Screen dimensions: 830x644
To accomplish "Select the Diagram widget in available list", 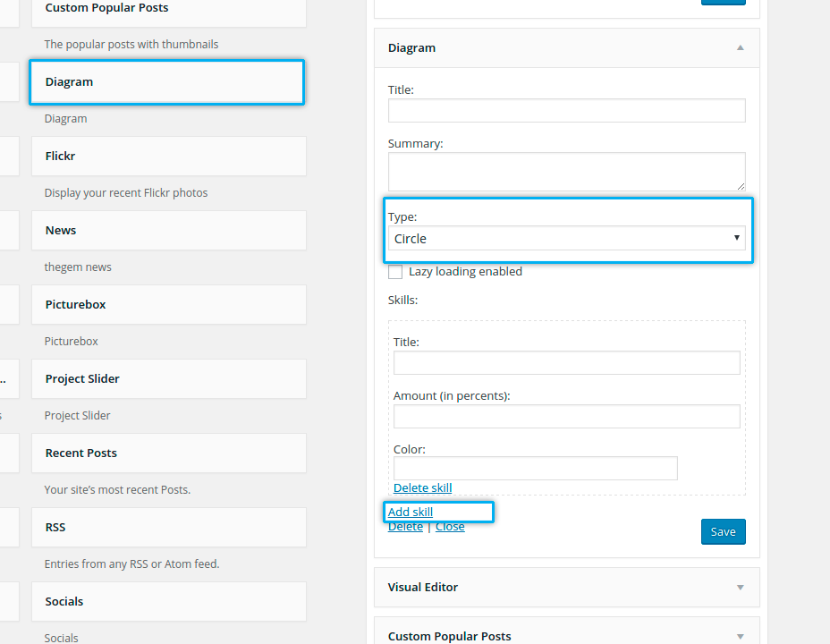I will pyautogui.click(x=167, y=82).
